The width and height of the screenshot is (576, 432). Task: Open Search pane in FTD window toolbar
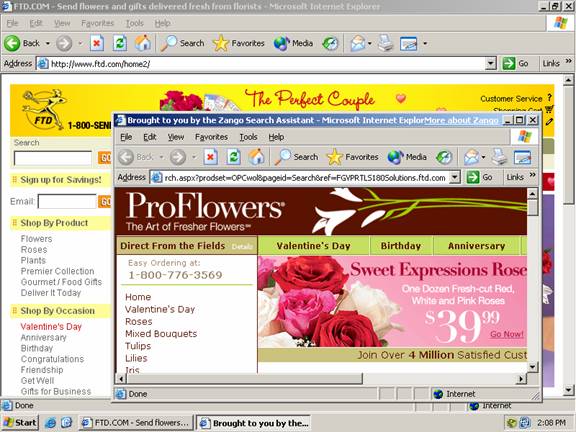[x=183, y=43]
